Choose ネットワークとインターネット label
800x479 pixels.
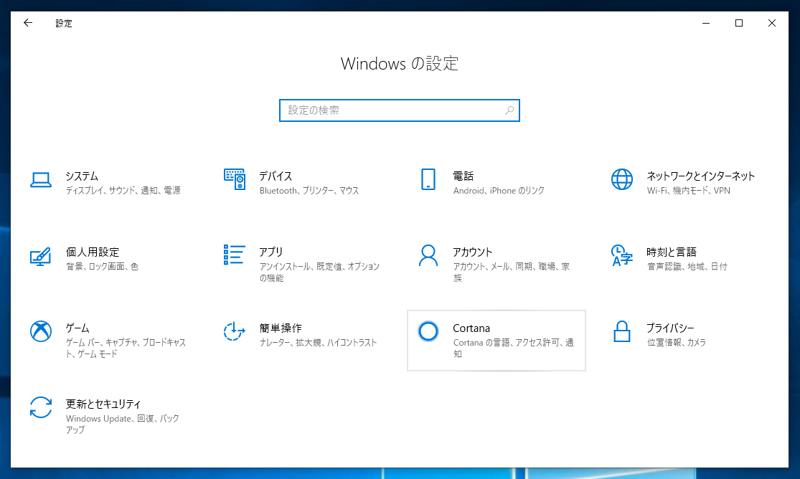pyautogui.click(x=701, y=176)
